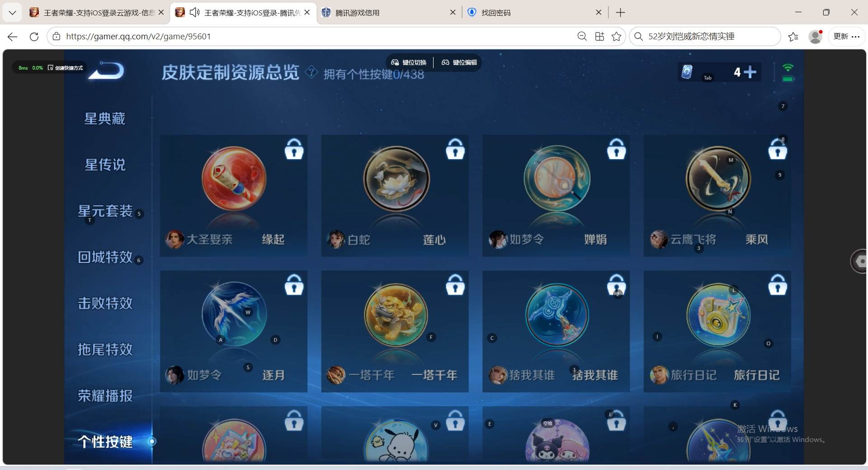
Task: Click the lock icon on 大圣娶亲 缘起 card
Action: [x=294, y=149]
